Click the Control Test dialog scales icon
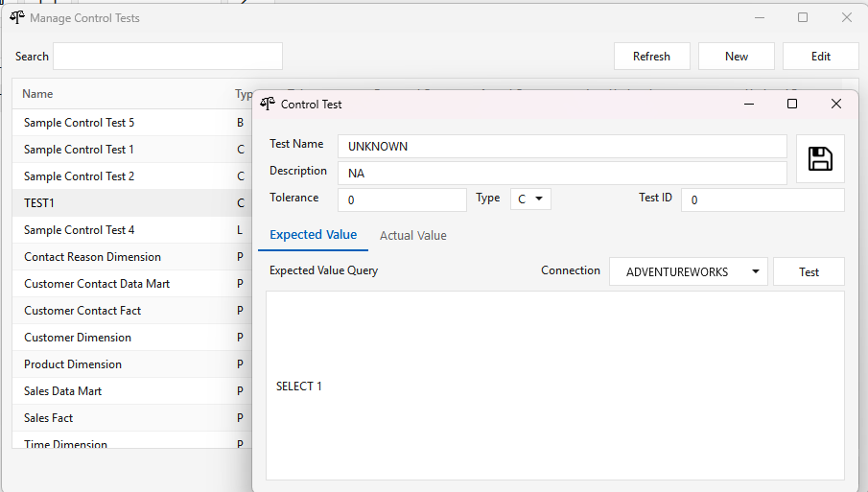Screen dimensions: 868x492 pyautogui.click(x=268, y=104)
